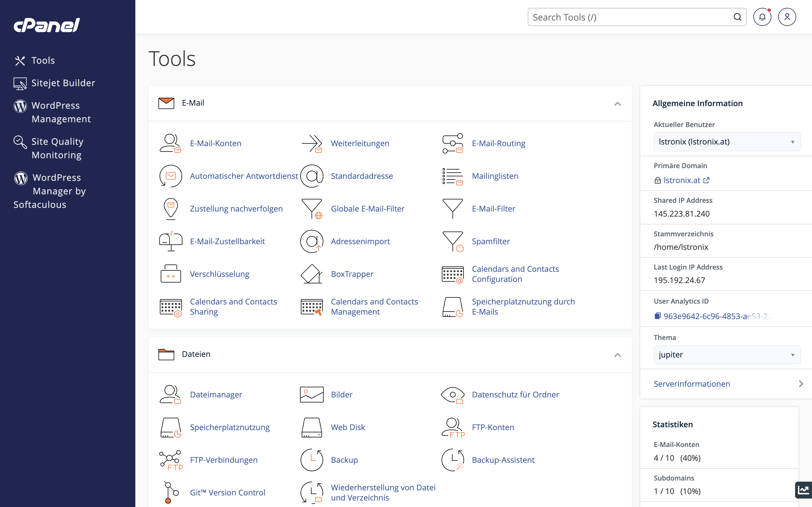The image size is (812, 507).
Task: Open the Aktueller Benutzer dropdown
Action: click(727, 142)
